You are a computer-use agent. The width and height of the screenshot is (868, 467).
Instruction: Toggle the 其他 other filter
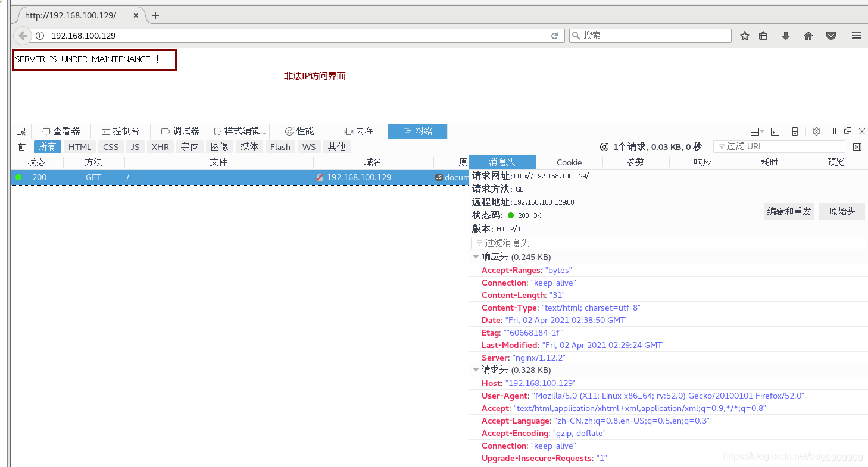337,147
